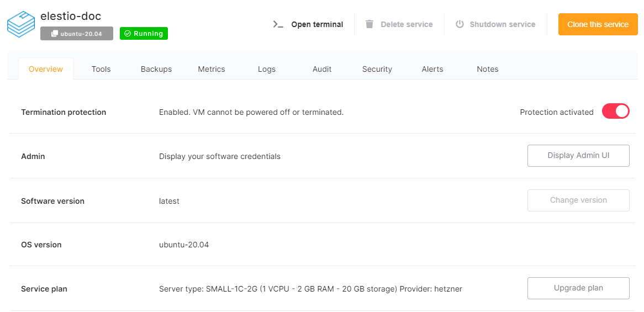The width and height of the screenshot is (644, 312).
Task: Click the power shutdown icon
Action: tap(460, 24)
